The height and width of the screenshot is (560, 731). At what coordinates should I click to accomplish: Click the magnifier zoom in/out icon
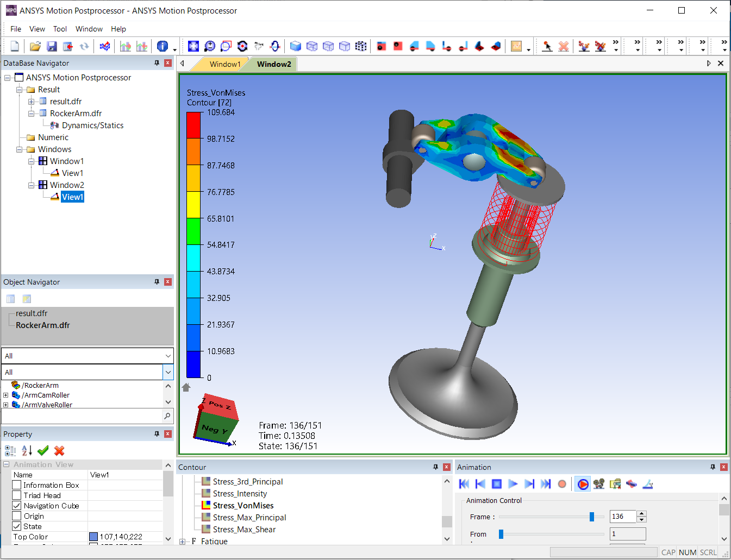pyautogui.click(x=210, y=46)
